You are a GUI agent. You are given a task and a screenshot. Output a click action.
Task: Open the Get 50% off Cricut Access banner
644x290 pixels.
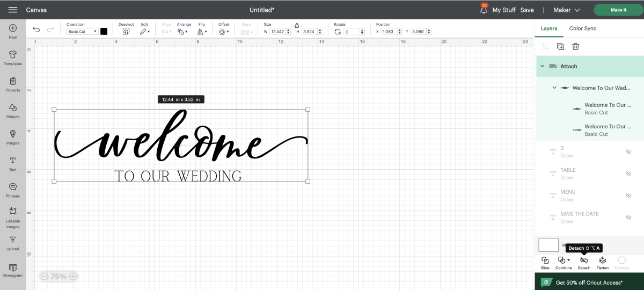click(589, 282)
